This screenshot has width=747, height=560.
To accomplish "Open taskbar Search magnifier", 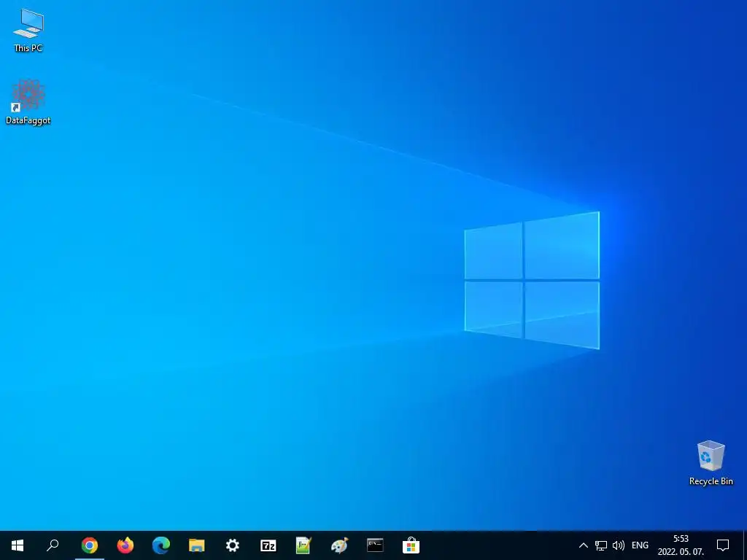I will pos(53,545).
